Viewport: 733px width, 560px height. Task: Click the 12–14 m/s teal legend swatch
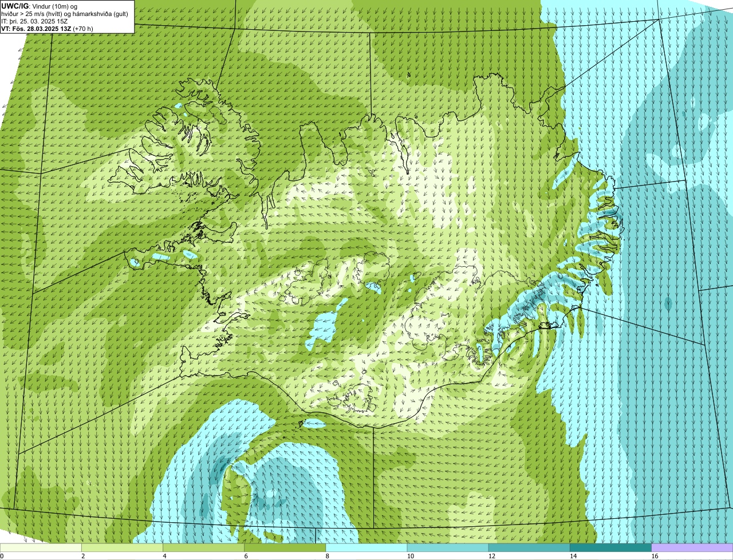pyautogui.click(x=529, y=547)
